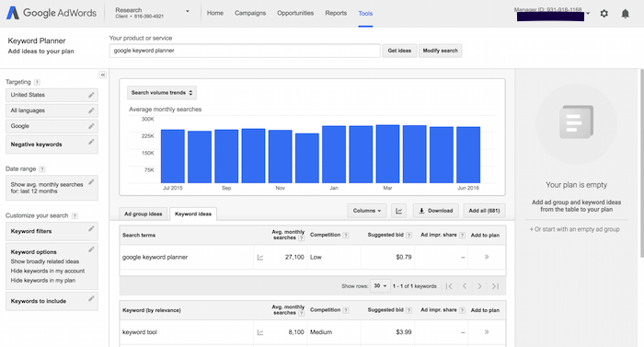The height and width of the screenshot is (347, 644).
Task: Open Customize your search help icon
Action: click(x=75, y=216)
